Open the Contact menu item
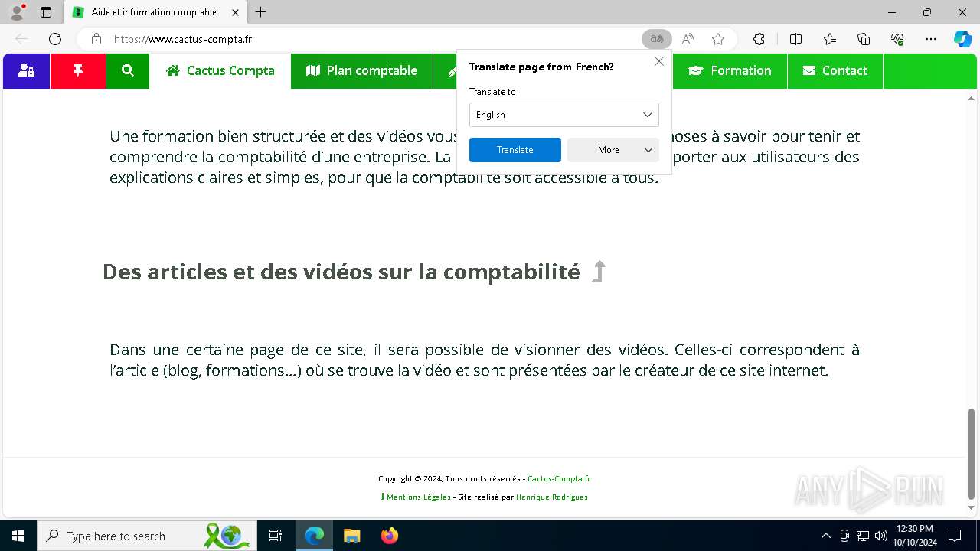The width and height of the screenshot is (980, 551). coord(835,71)
